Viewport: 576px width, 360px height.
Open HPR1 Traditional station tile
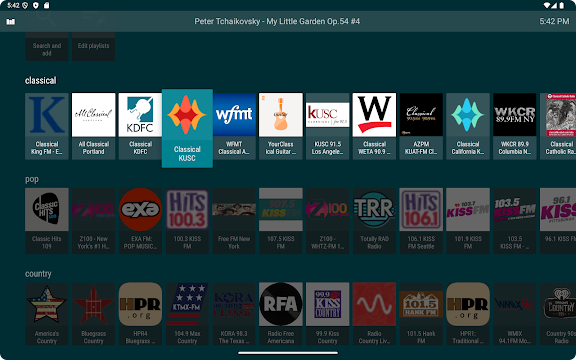tap(468, 314)
